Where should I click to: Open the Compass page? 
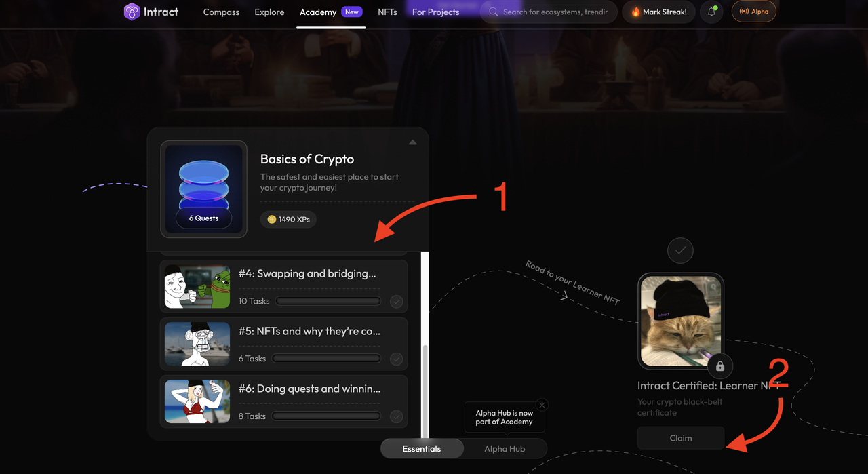click(x=221, y=12)
